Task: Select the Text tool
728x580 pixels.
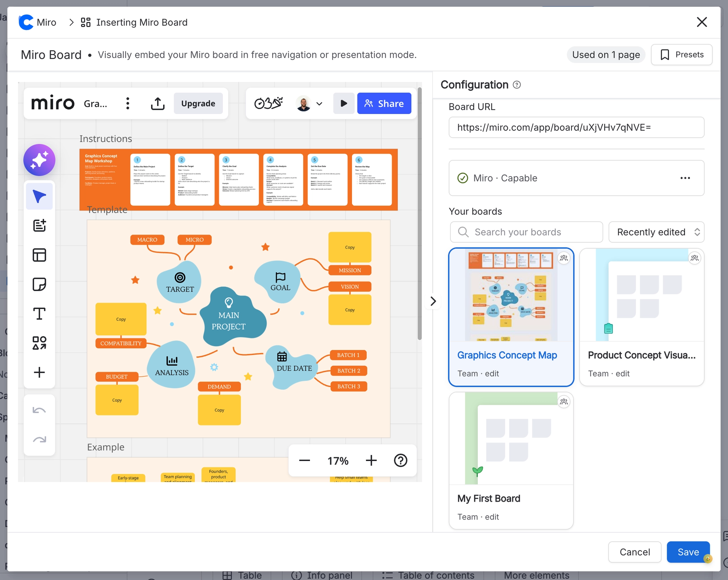Action: coord(39,314)
